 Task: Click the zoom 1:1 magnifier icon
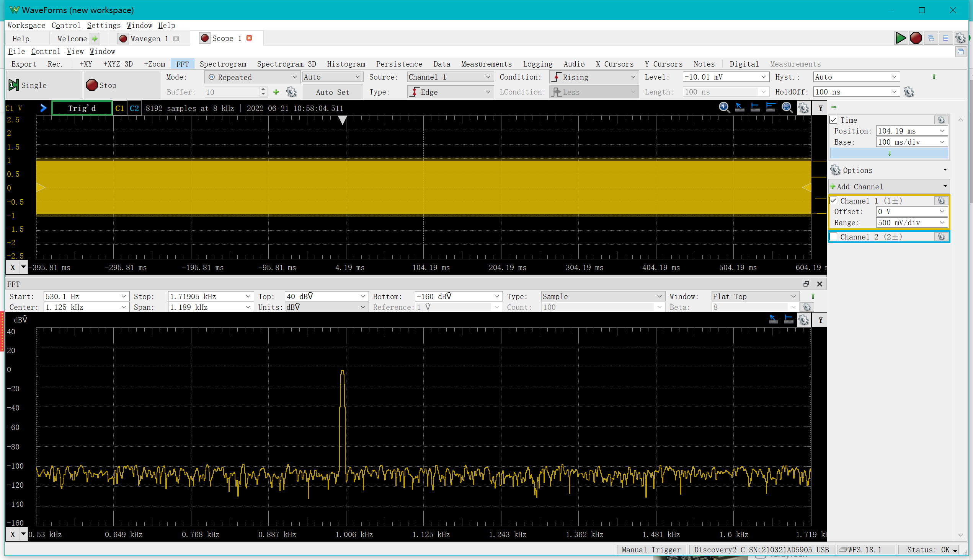pos(724,107)
